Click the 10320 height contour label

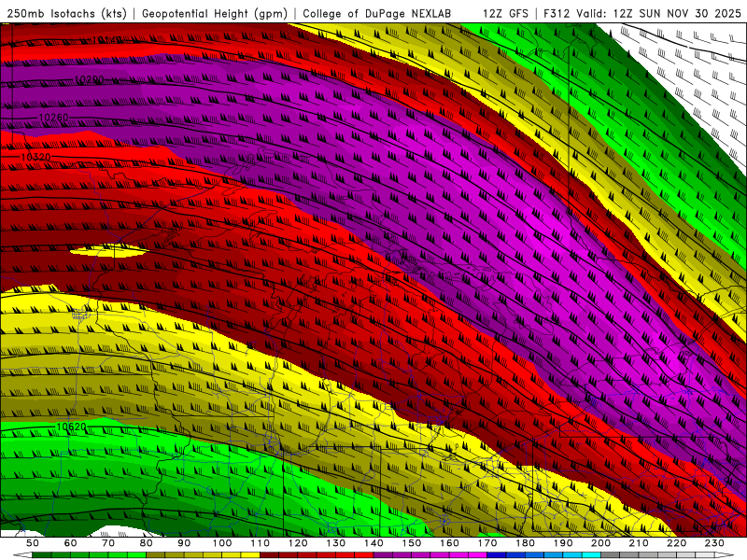(35, 157)
